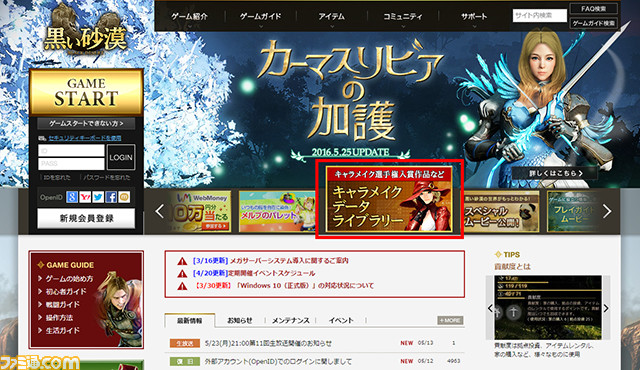Click the ID input field
Screen dimensions: 640x370
71,151
